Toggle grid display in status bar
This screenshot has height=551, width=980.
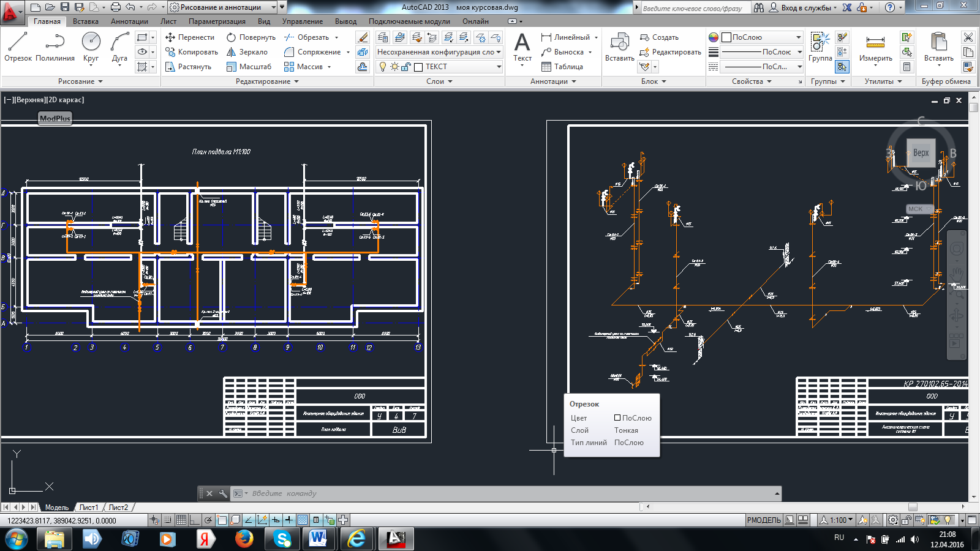click(181, 520)
